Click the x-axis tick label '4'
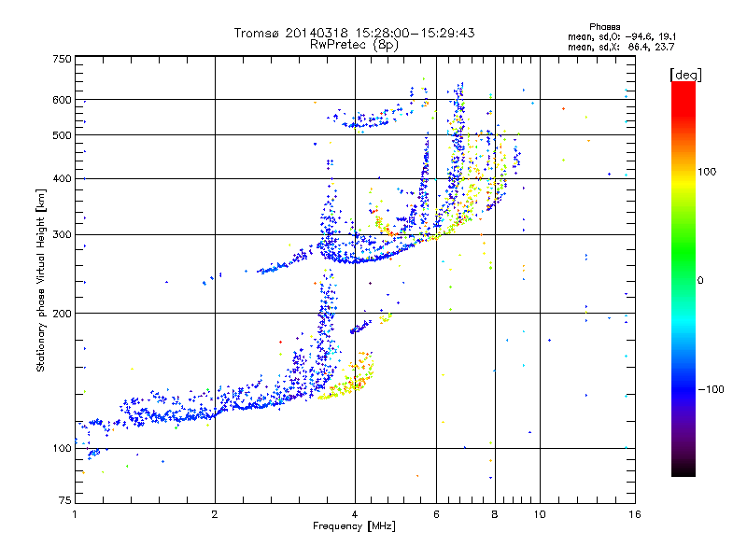The height and width of the screenshot is (560, 747). [x=355, y=514]
